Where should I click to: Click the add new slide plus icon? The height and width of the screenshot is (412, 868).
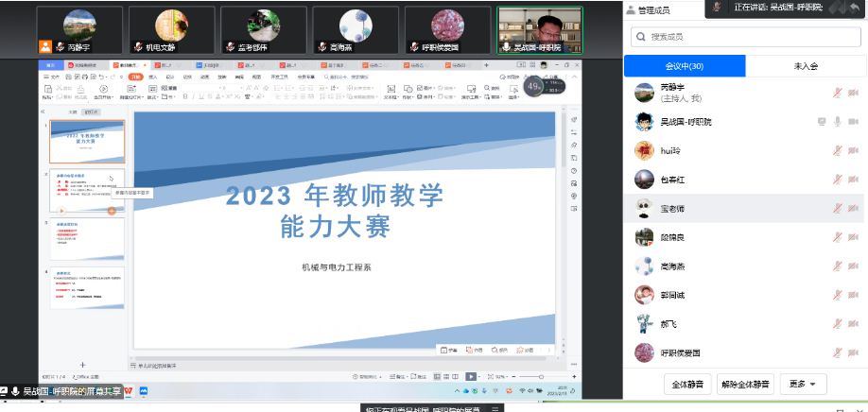tap(82, 365)
